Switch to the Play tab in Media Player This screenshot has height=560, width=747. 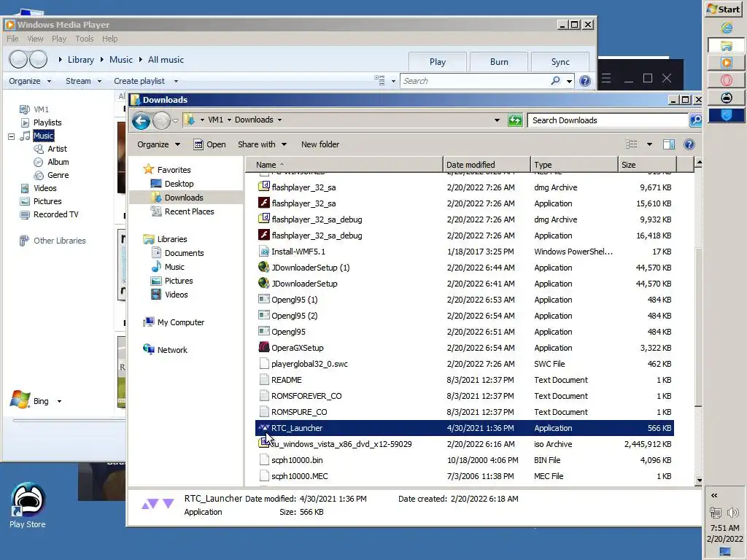(438, 61)
